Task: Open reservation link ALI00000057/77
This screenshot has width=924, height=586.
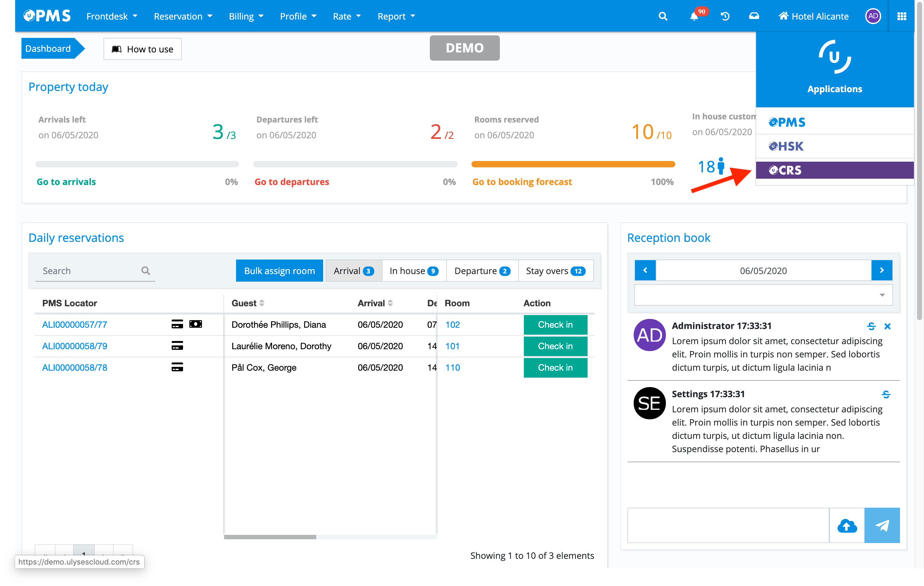Action: click(x=74, y=325)
